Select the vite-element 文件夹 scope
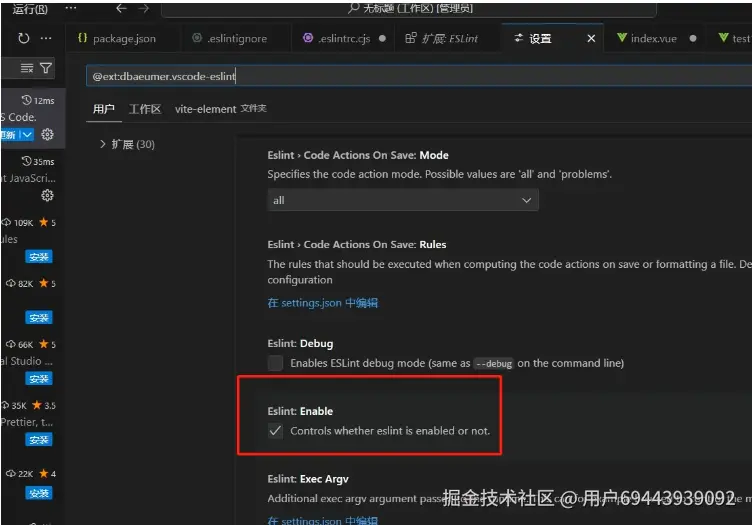 [x=221, y=109]
